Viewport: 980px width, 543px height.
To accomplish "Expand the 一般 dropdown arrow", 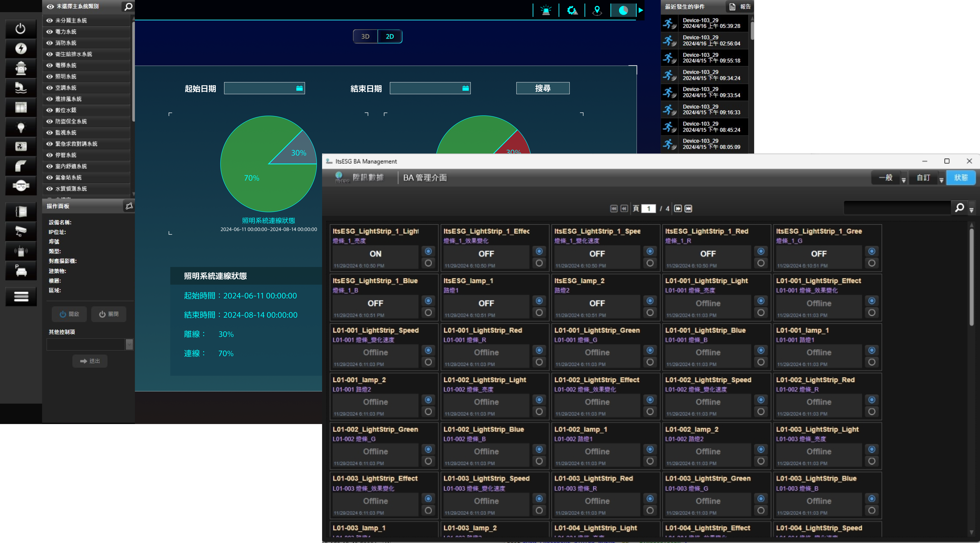I will (904, 179).
